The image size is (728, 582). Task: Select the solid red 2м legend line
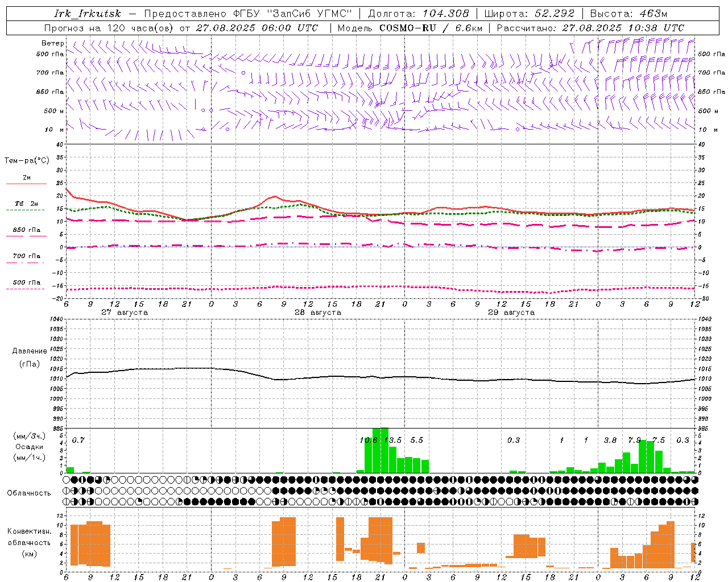tap(26, 184)
